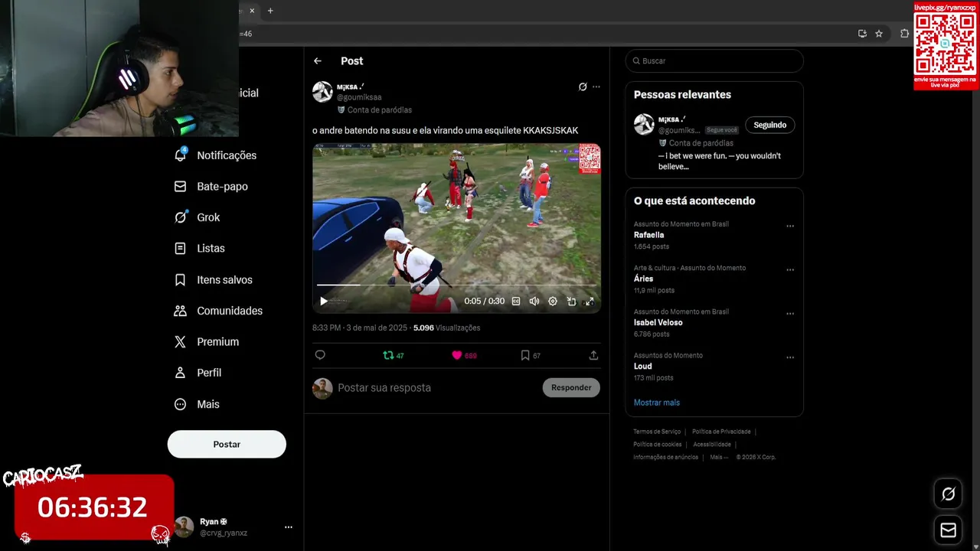Close the current browser tab

click(x=252, y=11)
